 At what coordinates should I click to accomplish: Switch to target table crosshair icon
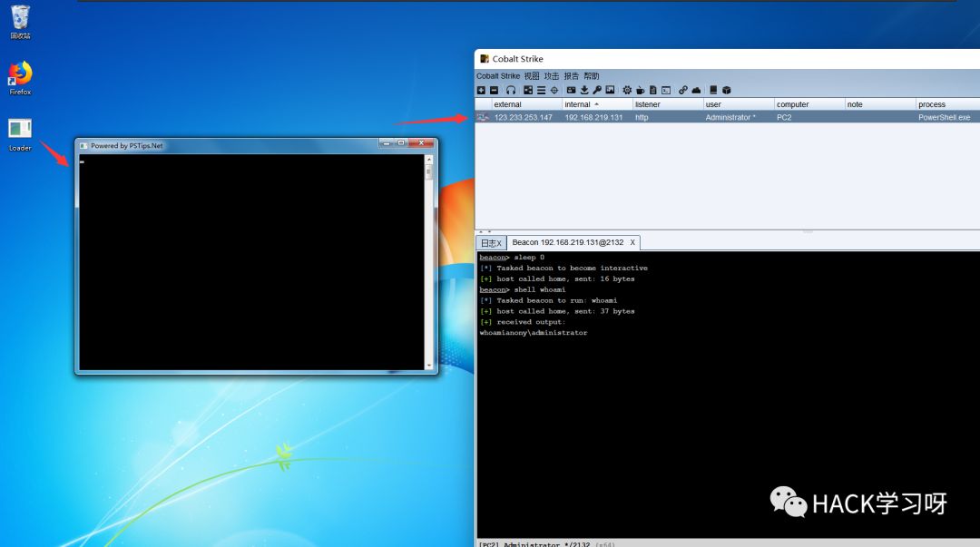tap(554, 90)
